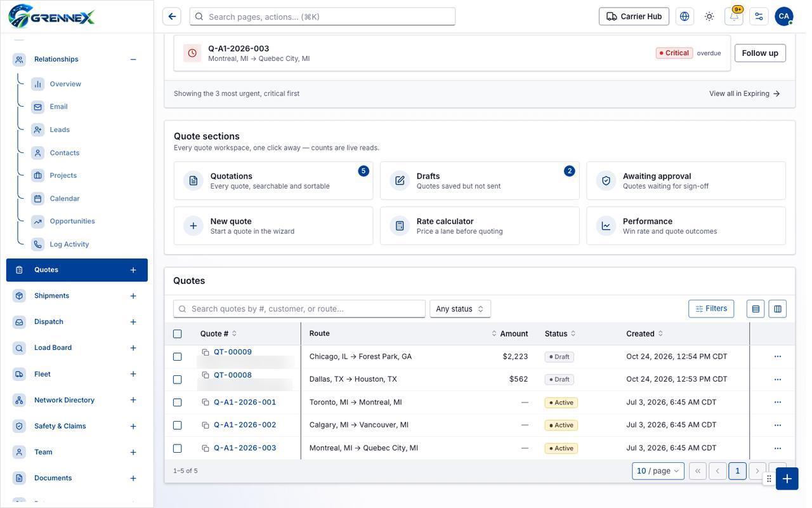
Task: Focus the Search quotes input field
Action: tap(299, 309)
